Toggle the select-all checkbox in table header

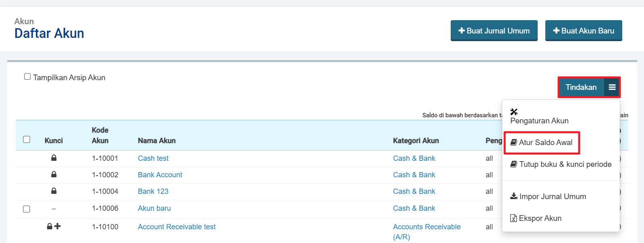(27, 139)
